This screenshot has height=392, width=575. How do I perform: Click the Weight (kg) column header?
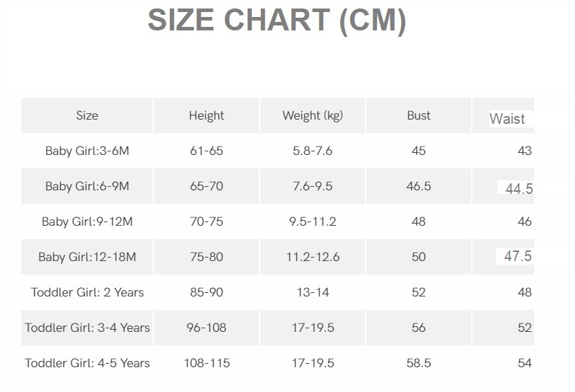coord(313,115)
